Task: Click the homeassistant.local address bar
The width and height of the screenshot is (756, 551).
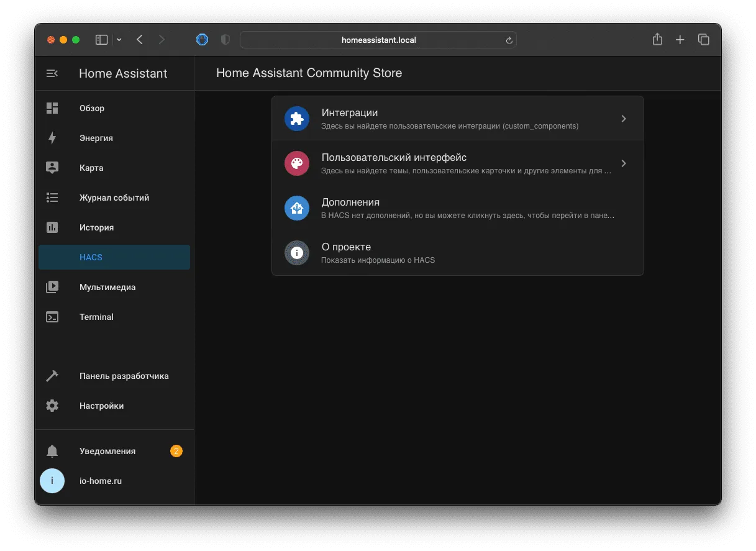Action: point(378,40)
